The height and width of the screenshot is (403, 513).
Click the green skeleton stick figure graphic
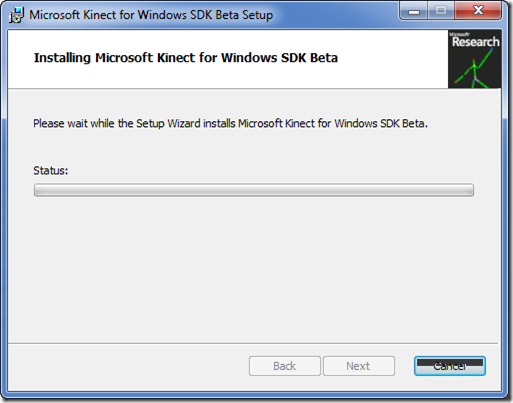(x=474, y=69)
